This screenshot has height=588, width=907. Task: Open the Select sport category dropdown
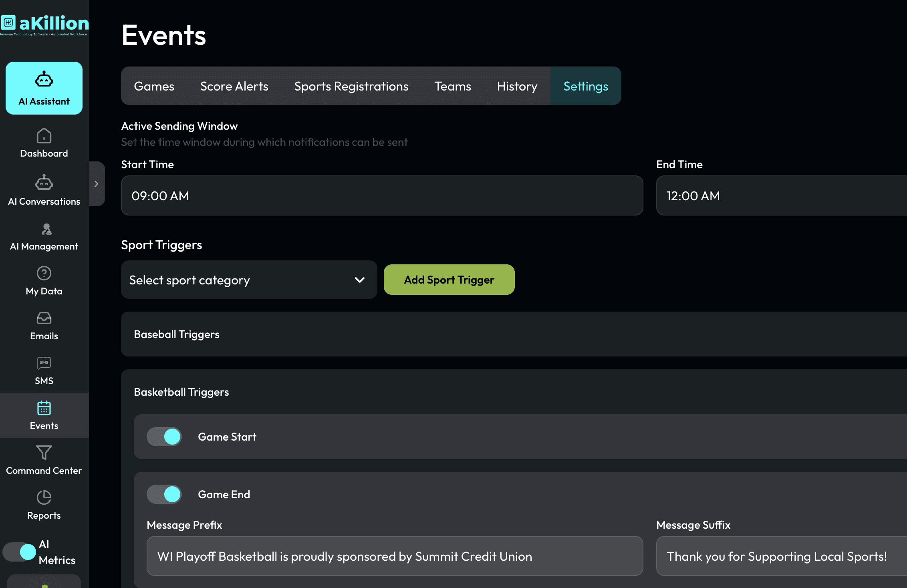tap(248, 280)
